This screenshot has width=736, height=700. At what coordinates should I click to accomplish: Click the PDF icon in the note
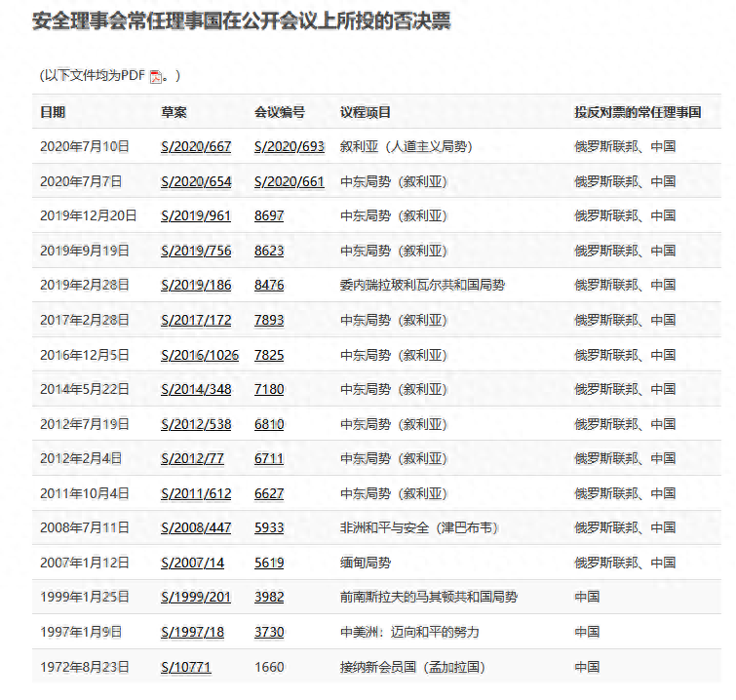click(x=155, y=77)
